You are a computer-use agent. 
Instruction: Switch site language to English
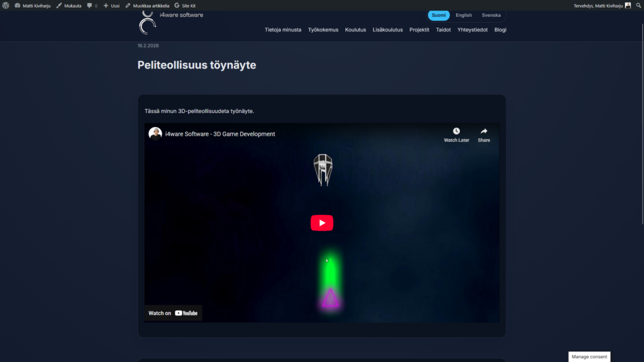coord(464,15)
